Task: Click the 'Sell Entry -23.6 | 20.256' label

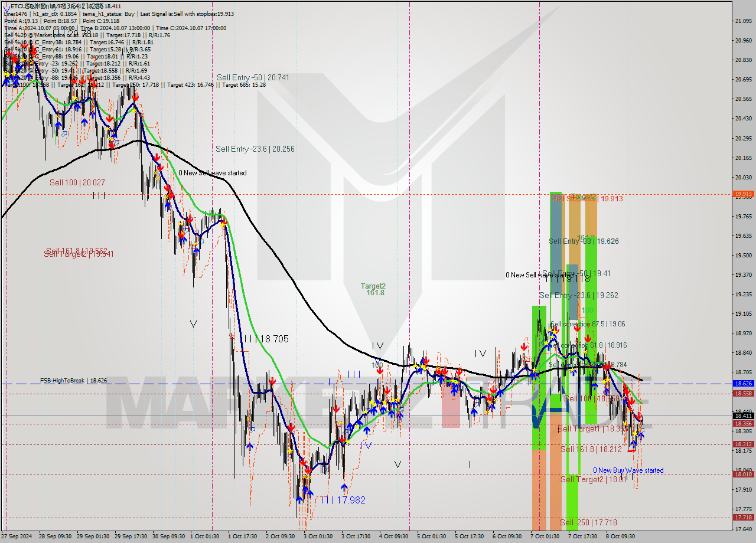Action: click(x=255, y=149)
